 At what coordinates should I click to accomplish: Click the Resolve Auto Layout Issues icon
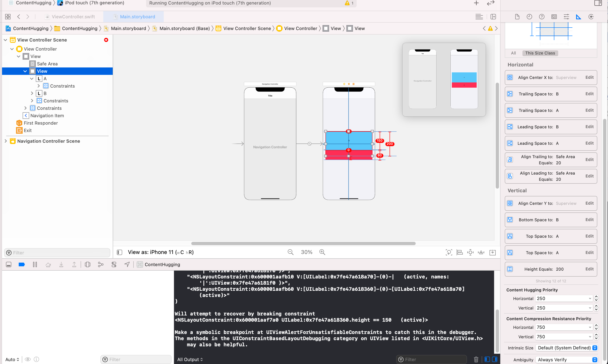point(481,252)
